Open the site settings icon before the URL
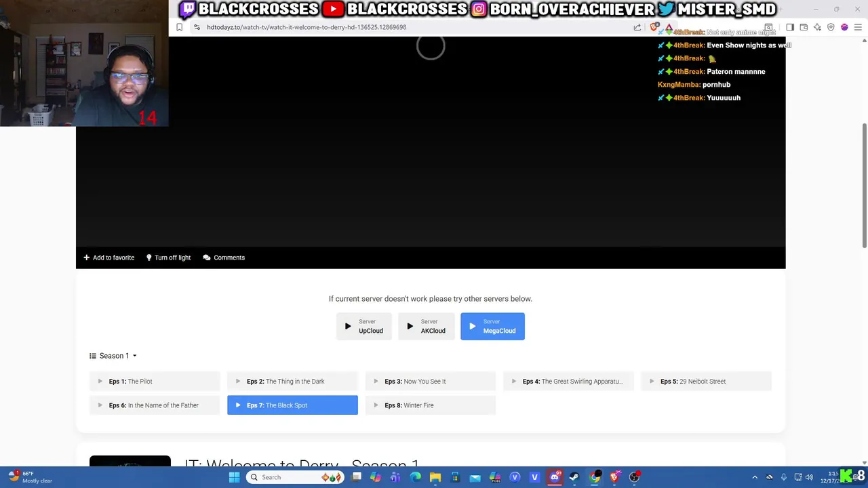This screenshot has height=488, width=868. click(x=197, y=27)
